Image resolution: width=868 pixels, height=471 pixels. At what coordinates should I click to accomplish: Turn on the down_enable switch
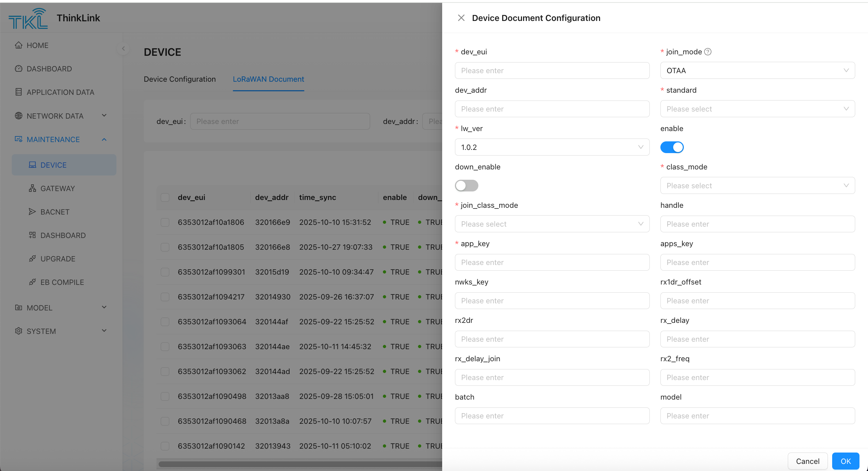[466, 185]
